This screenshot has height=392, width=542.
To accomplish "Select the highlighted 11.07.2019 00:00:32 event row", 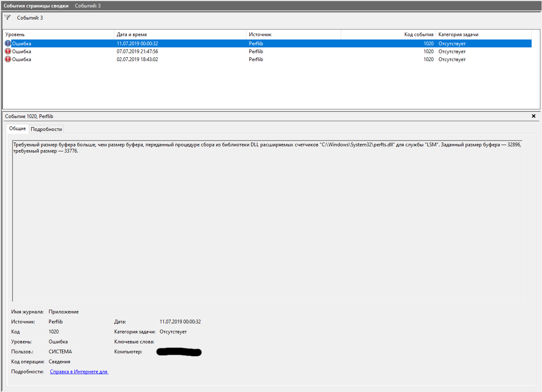I will (267, 44).
